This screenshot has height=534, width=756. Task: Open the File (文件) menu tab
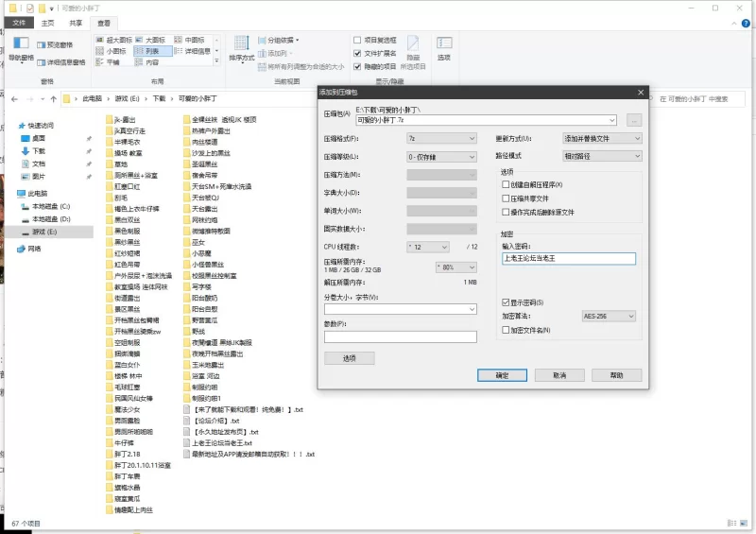pos(18,23)
